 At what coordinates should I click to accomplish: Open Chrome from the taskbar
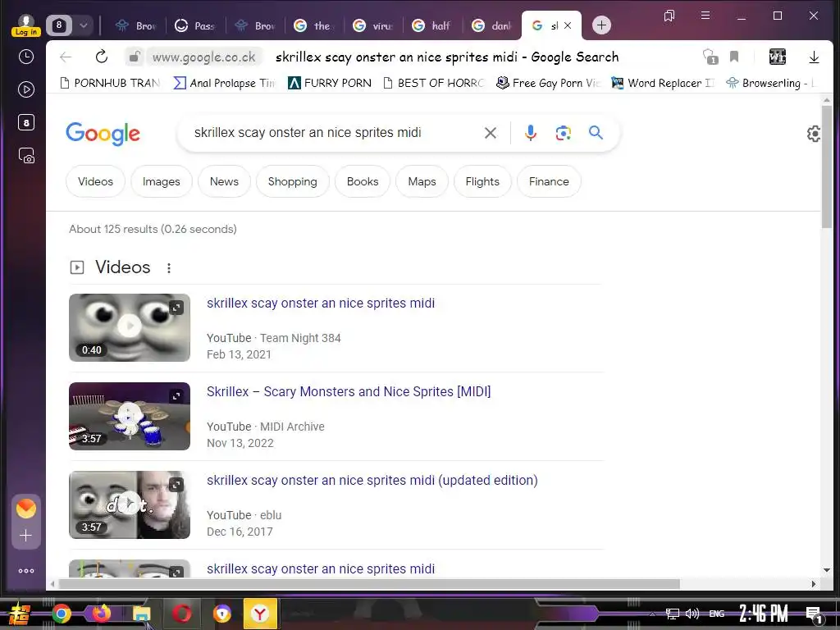tap(61, 614)
